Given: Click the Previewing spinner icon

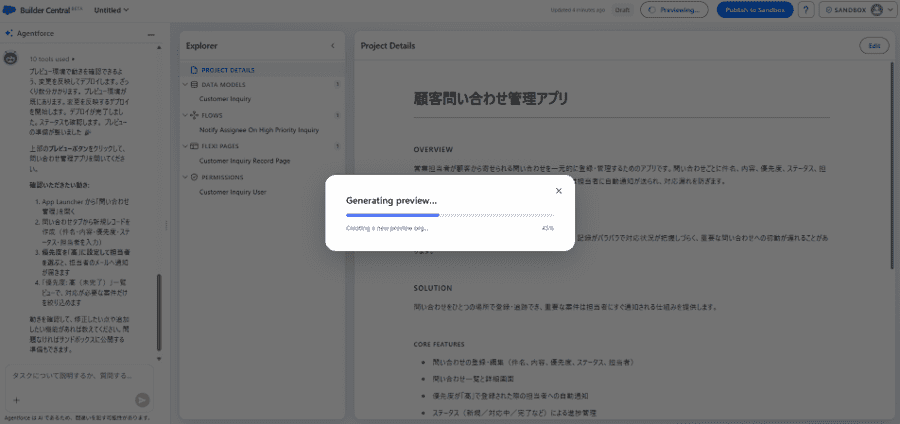Looking at the screenshot, I should coord(651,10).
